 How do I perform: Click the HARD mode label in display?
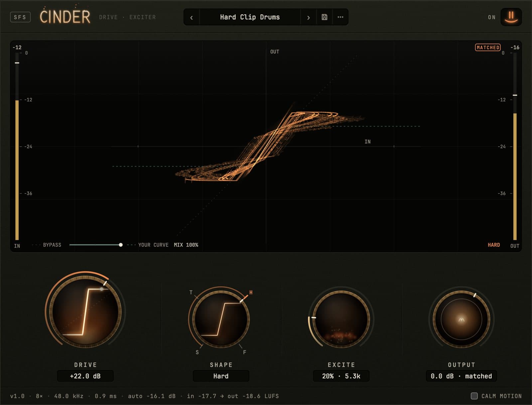pos(494,245)
